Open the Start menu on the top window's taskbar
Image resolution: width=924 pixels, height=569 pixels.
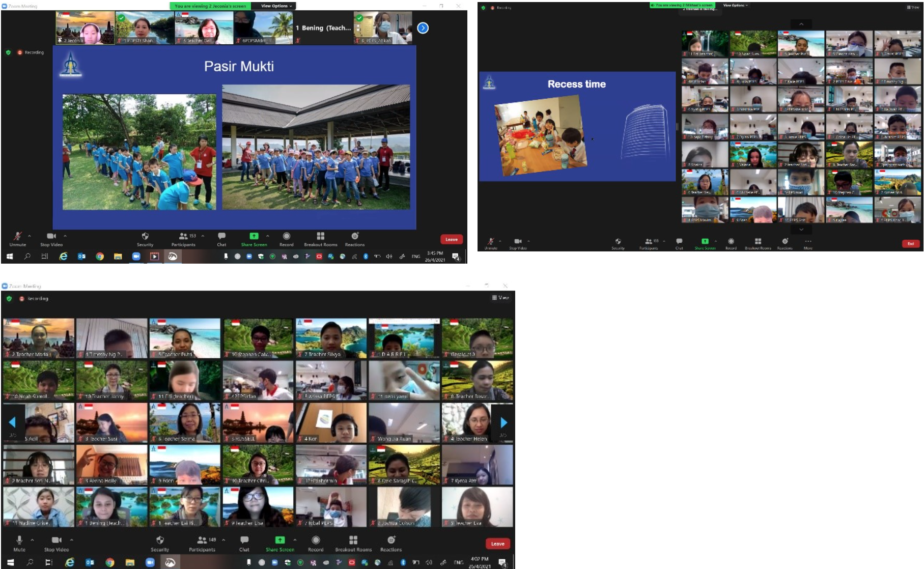[9, 257]
